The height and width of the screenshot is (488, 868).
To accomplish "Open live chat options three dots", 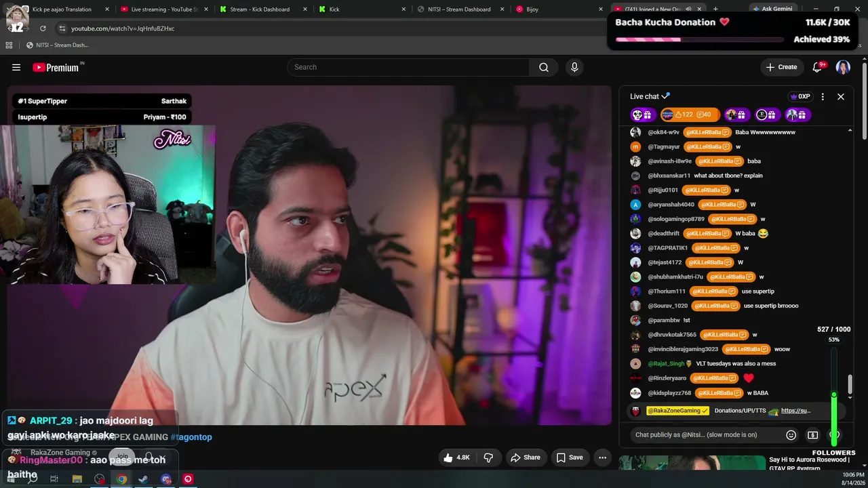I will 823,97.
